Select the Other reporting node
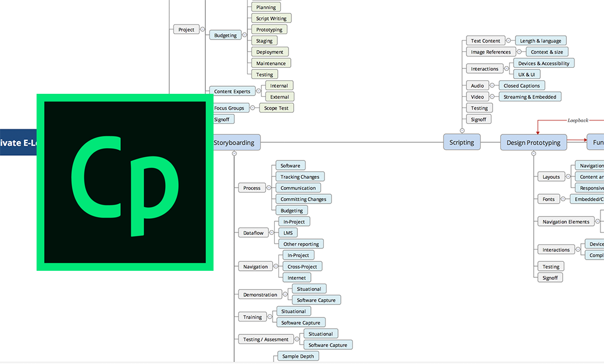 301,244
